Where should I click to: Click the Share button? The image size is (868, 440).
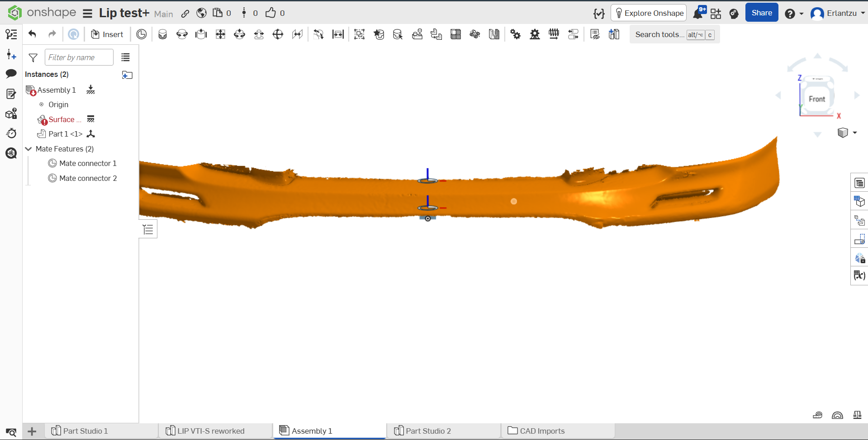tap(761, 13)
